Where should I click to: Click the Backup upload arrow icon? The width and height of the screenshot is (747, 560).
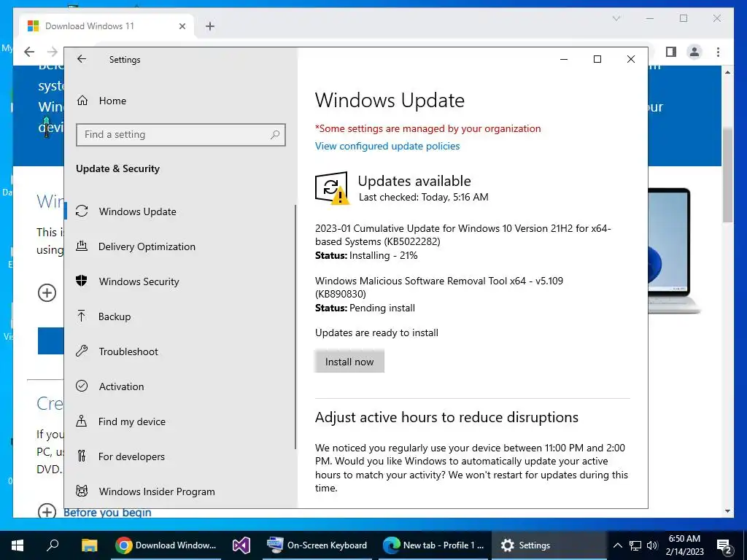pyautogui.click(x=82, y=316)
